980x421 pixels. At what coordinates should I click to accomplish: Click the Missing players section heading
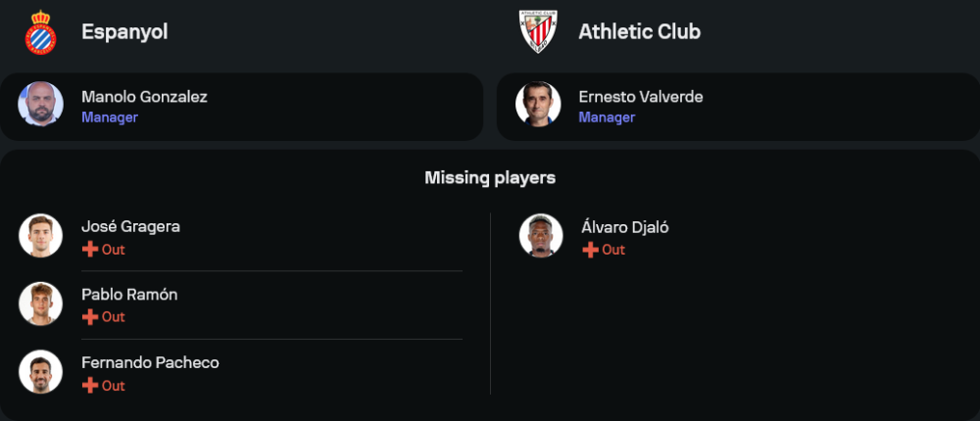click(x=490, y=177)
